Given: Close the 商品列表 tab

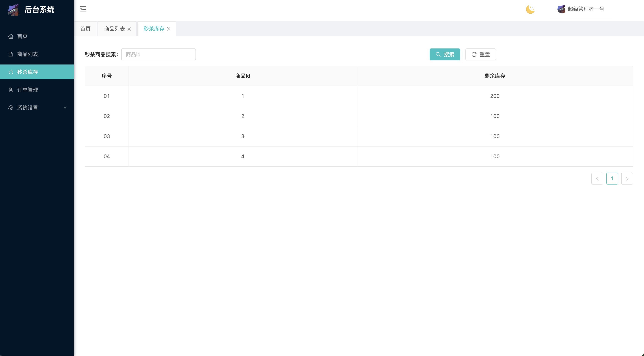Looking at the screenshot, I should [129, 29].
